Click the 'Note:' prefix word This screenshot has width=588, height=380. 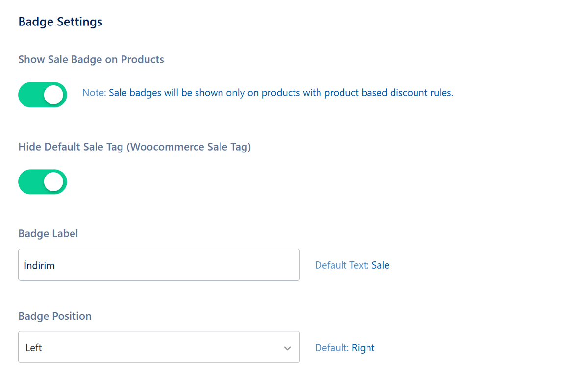click(94, 93)
